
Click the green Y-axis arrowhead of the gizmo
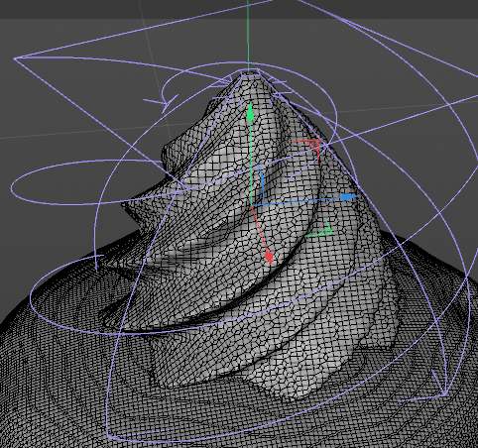(x=251, y=112)
